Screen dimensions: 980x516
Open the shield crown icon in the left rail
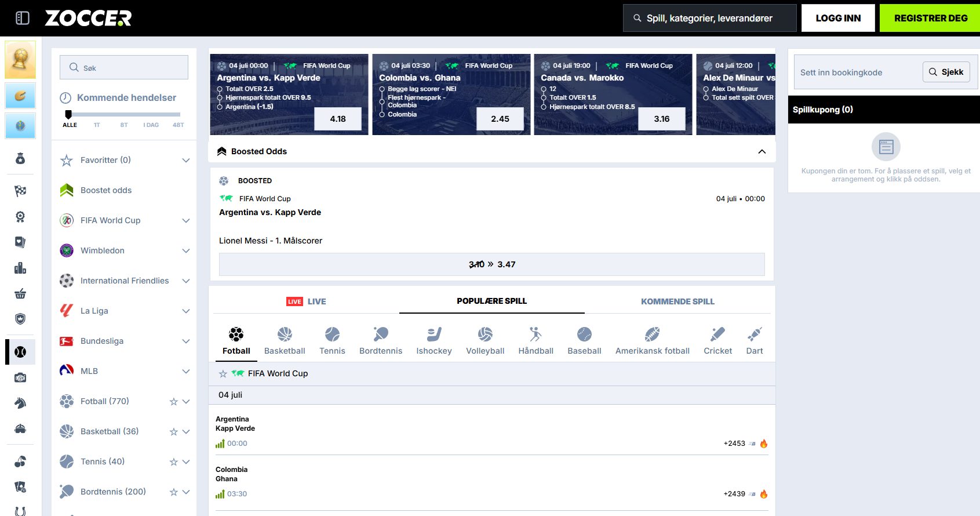click(x=20, y=319)
